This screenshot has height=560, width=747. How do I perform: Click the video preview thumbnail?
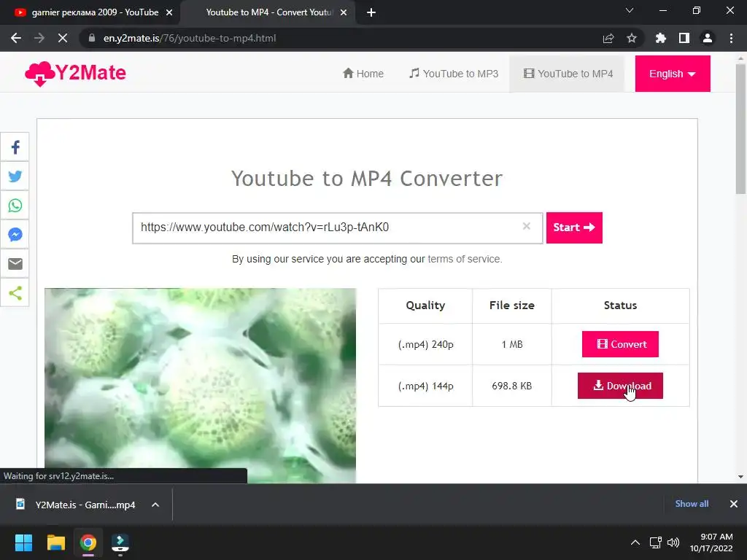[200, 386]
